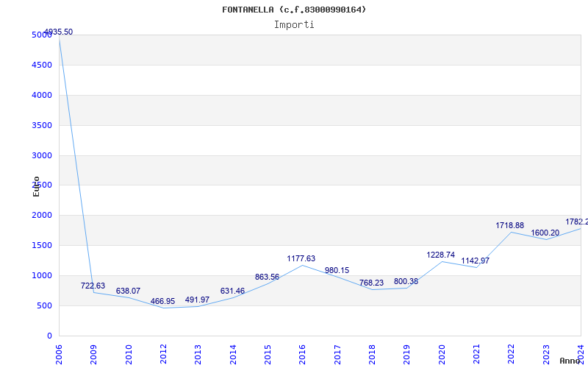Select the 1228.74 data label
Image resolution: width=588 pixels, height=368 pixels.
tap(440, 255)
